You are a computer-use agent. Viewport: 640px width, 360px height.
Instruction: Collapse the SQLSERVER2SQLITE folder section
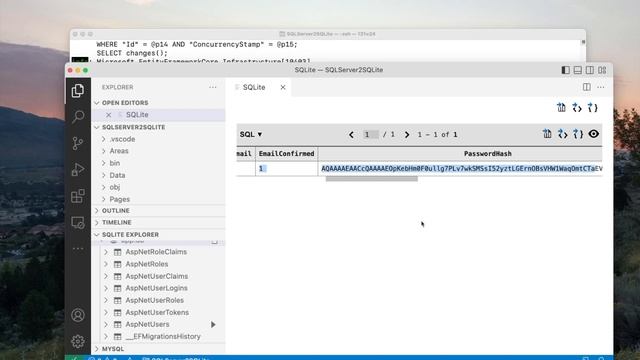[x=133, y=127]
